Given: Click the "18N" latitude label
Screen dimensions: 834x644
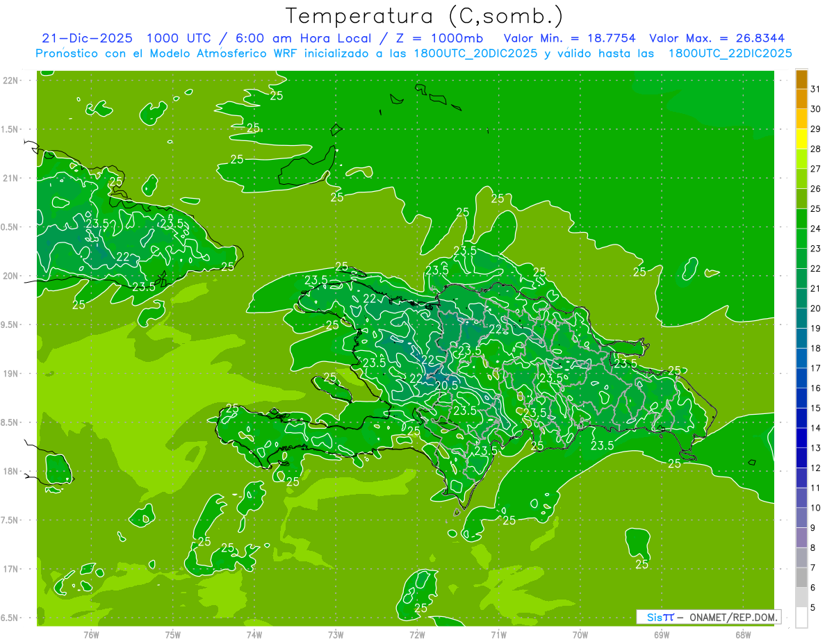Looking at the screenshot, I should click(x=10, y=471).
